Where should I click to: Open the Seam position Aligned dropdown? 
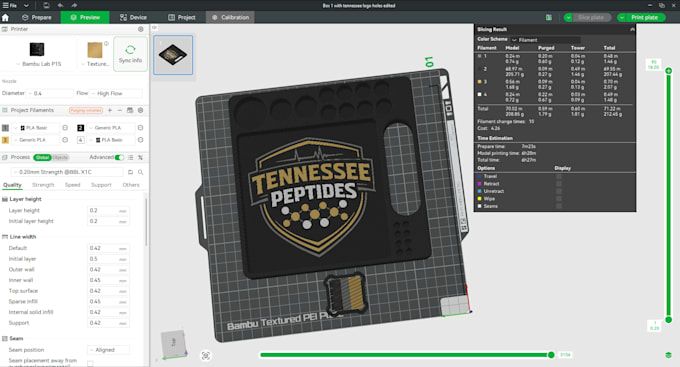point(108,350)
